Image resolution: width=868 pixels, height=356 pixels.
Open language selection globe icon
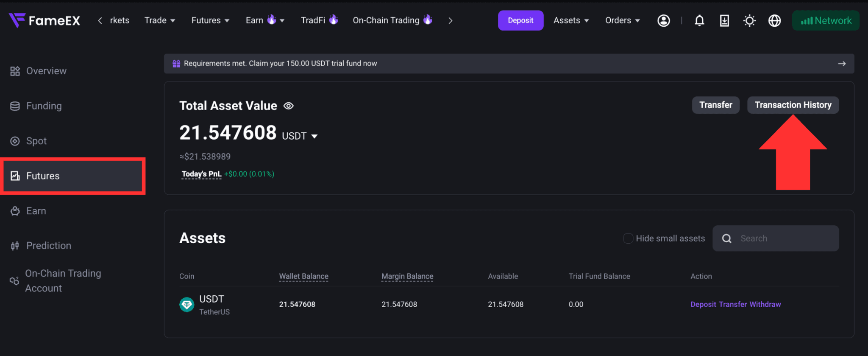774,20
